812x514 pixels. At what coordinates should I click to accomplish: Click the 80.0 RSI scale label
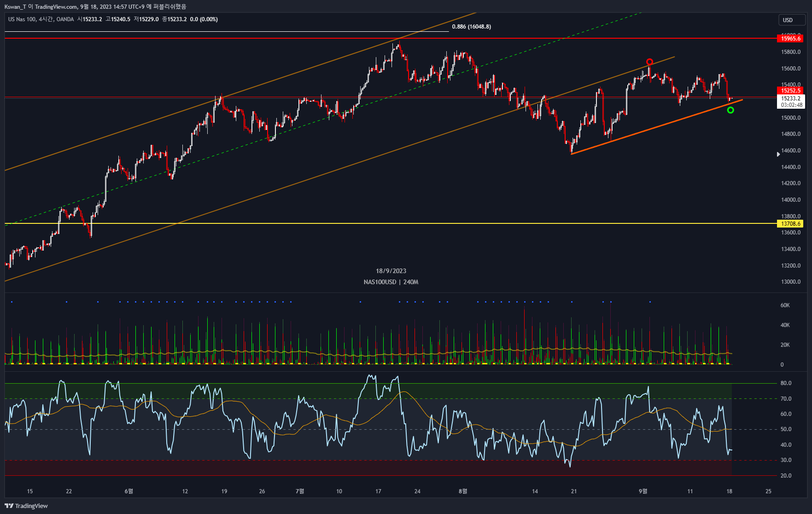pyautogui.click(x=786, y=383)
